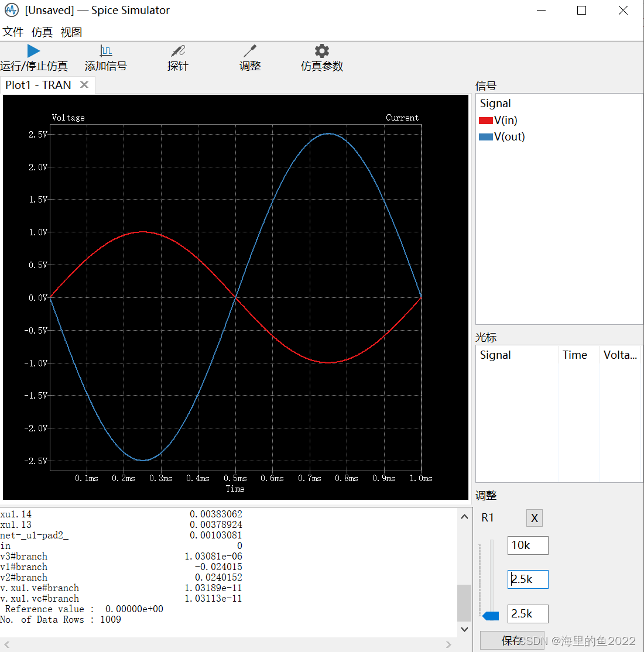This screenshot has width=644, height=652.
Task: Click the Time column header in cursor panel
Action: click(574, 355)
